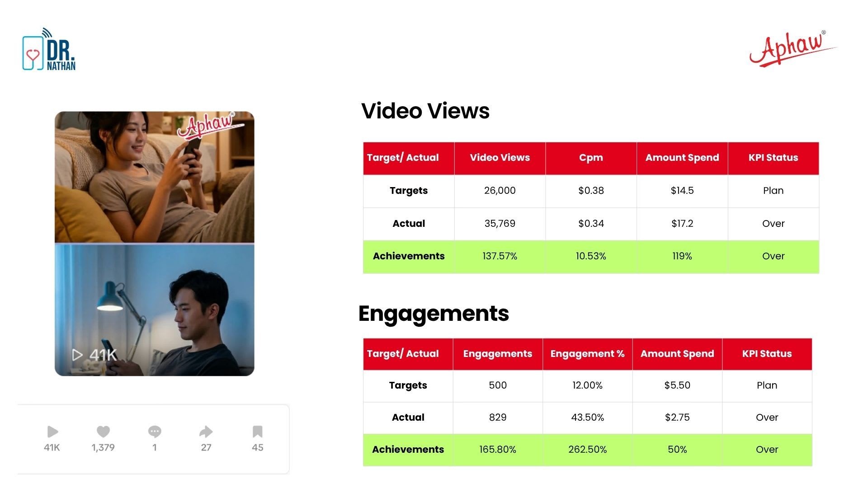Open the woman-on-sofa video thumbnail
868x488 pixels.
154,177
